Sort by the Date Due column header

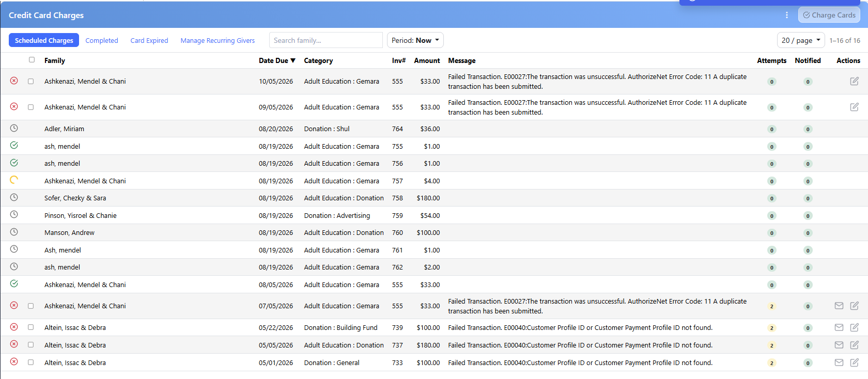pyautogui.click(x=277, y=60)
